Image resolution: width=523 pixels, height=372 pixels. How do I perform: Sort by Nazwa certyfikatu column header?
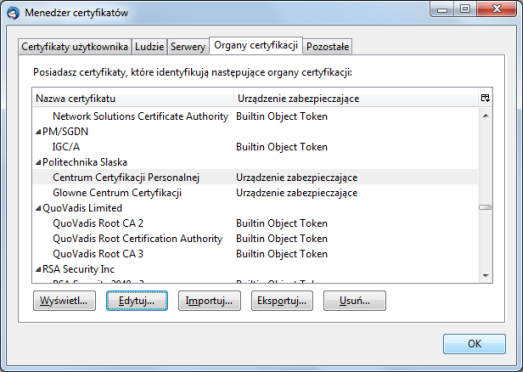(x=133, y=98)
